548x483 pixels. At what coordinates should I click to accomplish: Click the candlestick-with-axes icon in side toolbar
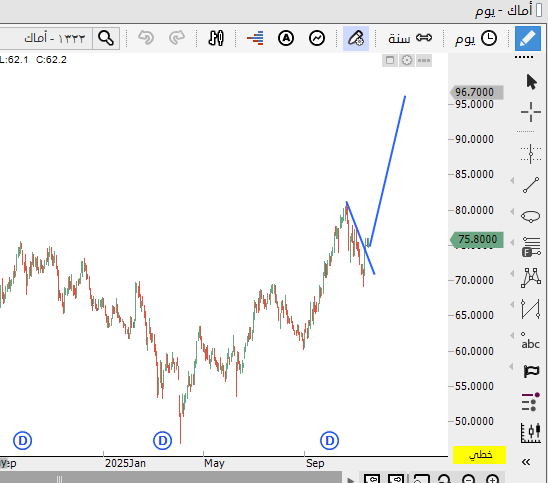[531, 433]
